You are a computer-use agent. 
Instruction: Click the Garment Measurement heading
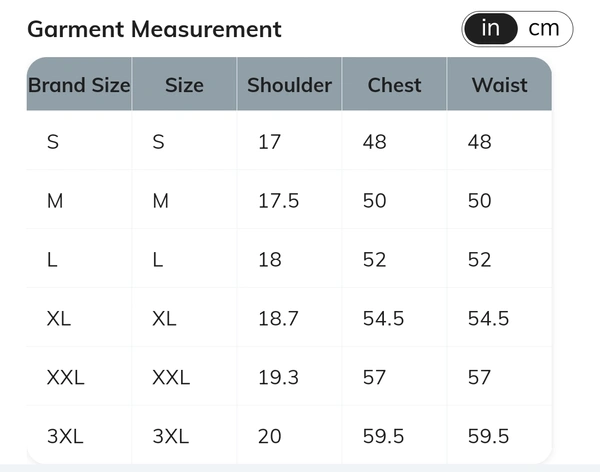(x=155, y=29)
